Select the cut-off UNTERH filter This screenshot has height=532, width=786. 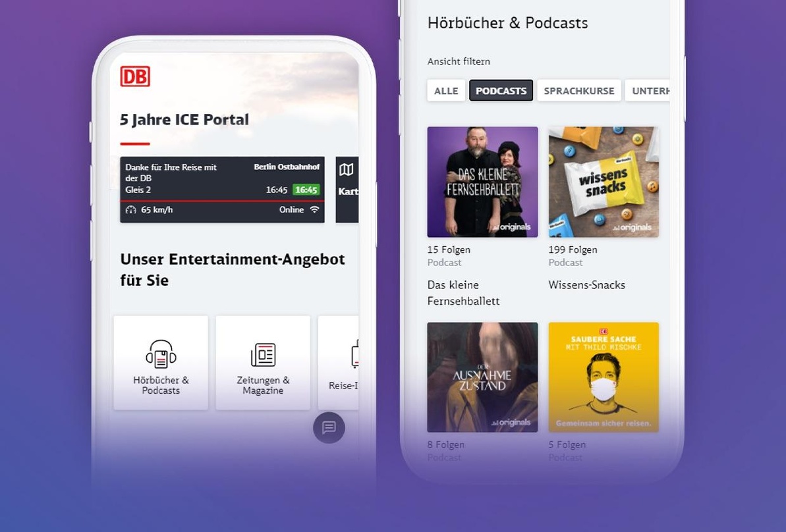[647, 91]
